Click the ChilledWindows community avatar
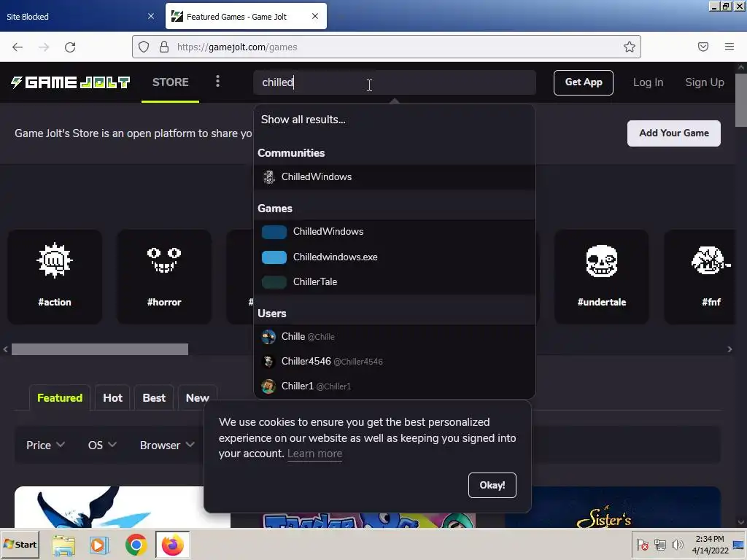 pyautogui.click(x=269, y=177)
